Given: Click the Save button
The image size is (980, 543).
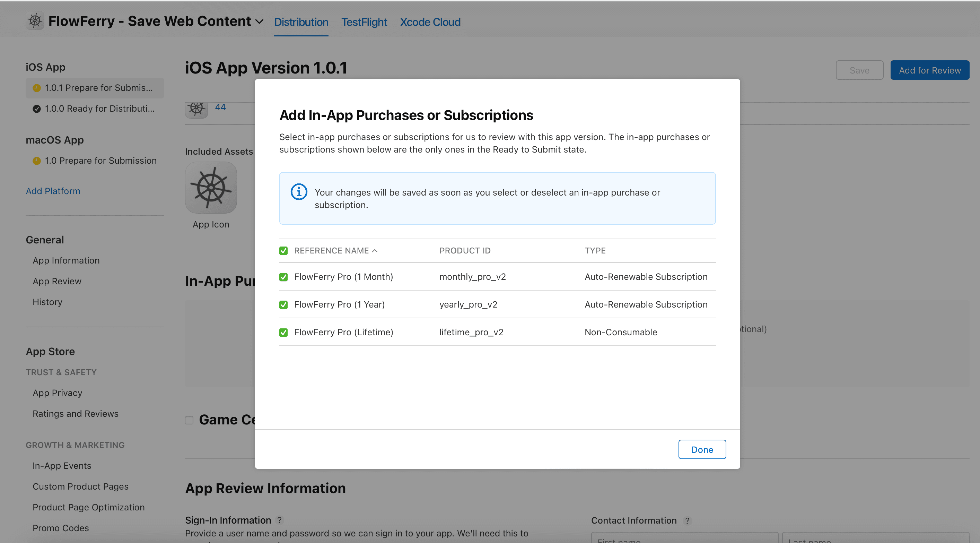Looking at the screenshot, I should pos(859,70).
